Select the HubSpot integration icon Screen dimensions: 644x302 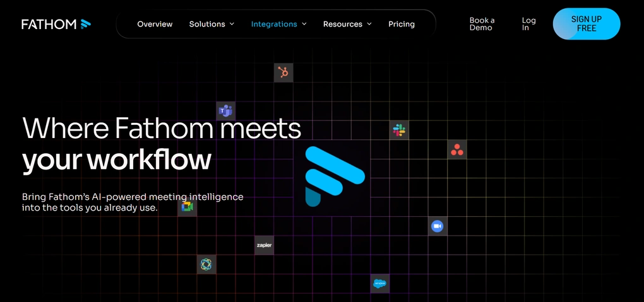pyautogui.click(x=283, y=73)
